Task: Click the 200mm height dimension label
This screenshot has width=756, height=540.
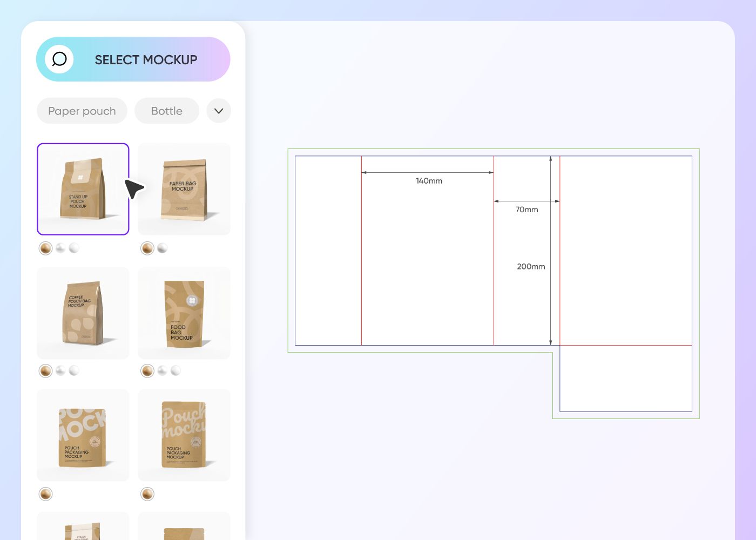Action: coord(530,266)
